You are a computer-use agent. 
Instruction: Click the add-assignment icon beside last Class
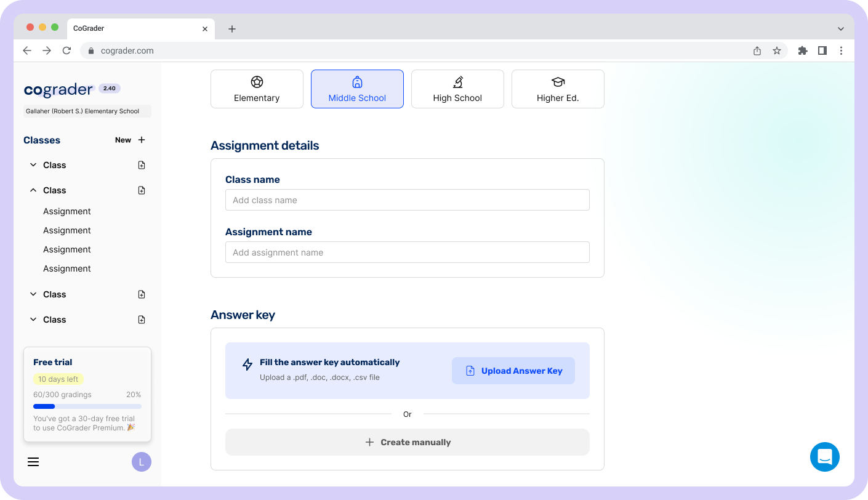tap(142, 320)
